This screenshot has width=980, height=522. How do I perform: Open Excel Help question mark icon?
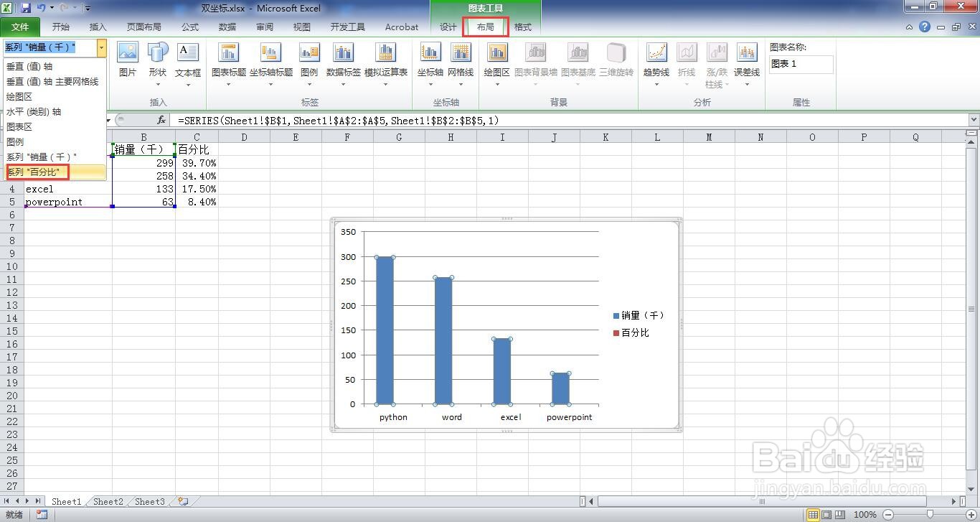(925, 27)
